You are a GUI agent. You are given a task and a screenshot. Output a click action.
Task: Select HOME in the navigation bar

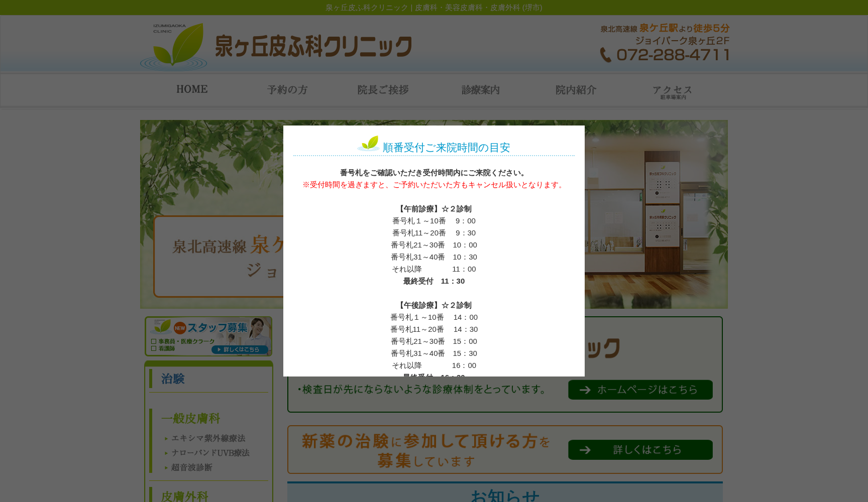click(x=192, y=89)
